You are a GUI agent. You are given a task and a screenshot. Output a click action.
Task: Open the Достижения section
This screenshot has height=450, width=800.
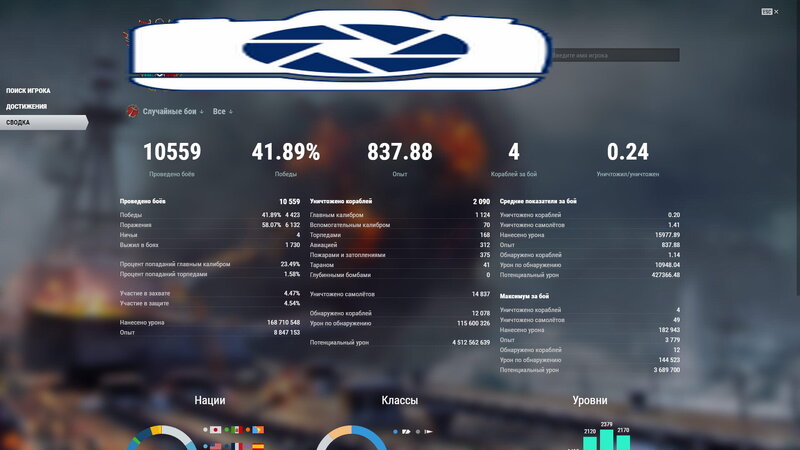27,106
